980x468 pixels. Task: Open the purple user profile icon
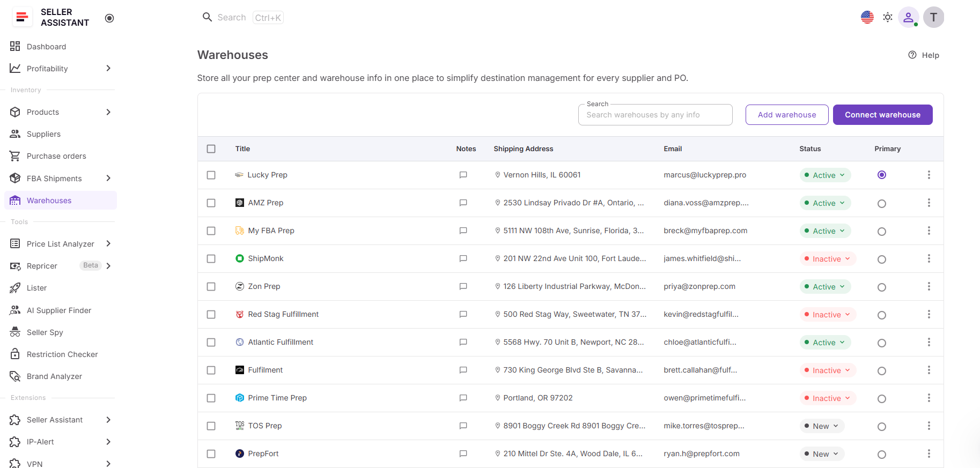pyautogui.click(x=909, y=17)
